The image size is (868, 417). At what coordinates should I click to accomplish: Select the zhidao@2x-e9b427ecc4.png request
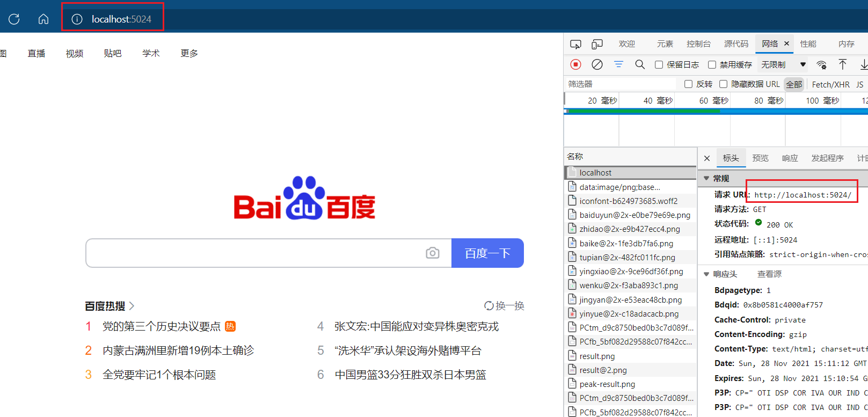[630, 229]
